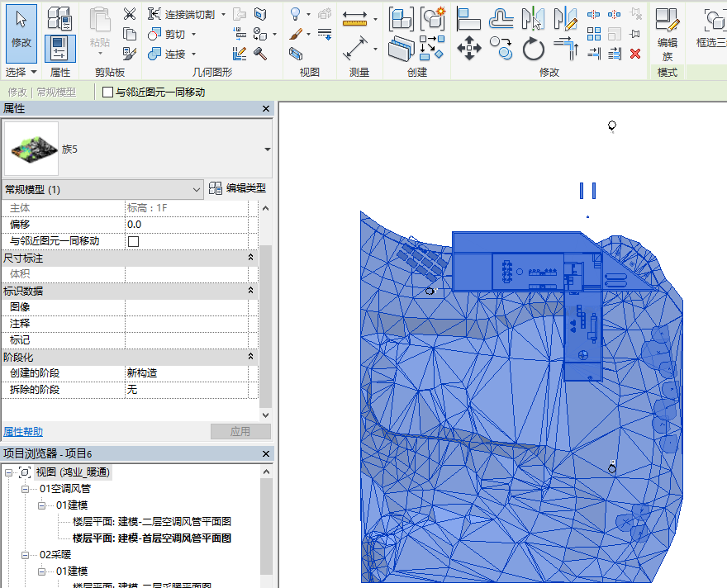This screenshot has width=727, height=588.
Task: Click the properties panel scroll-down arrow
Action: click(266, 415)
